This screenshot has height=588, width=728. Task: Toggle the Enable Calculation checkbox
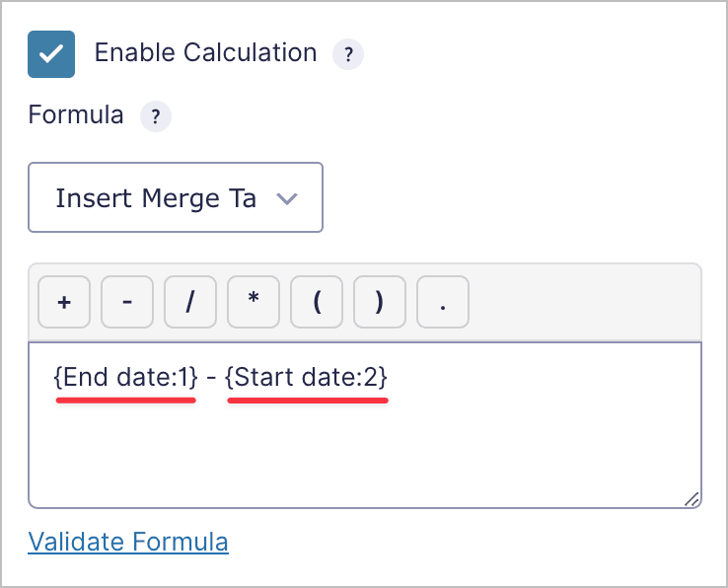51,53
